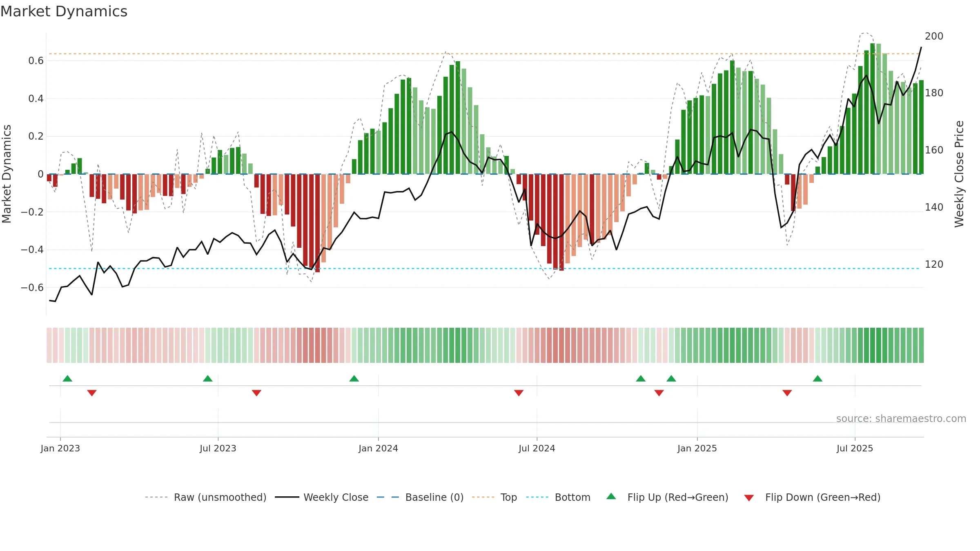Click the Jul 2023 x-axis label

[x=218, y=448]
